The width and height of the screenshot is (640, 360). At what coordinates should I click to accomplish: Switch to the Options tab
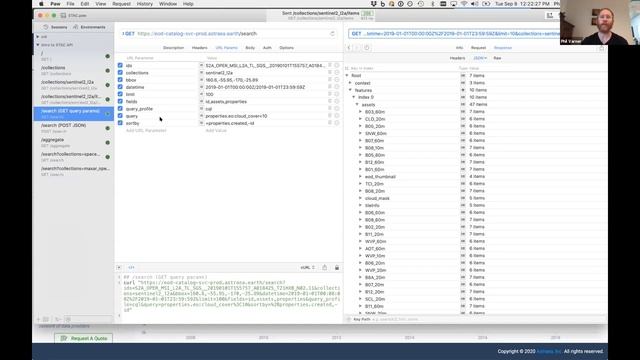pos(287,48)
